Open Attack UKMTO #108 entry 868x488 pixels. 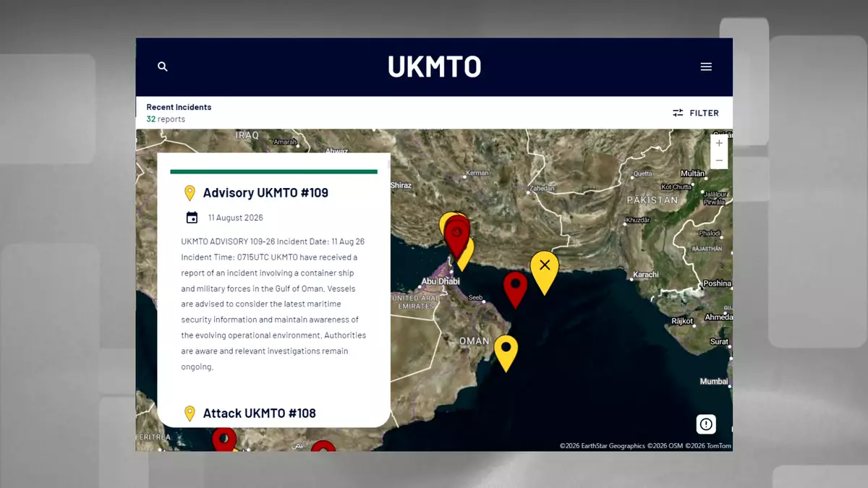259,414
